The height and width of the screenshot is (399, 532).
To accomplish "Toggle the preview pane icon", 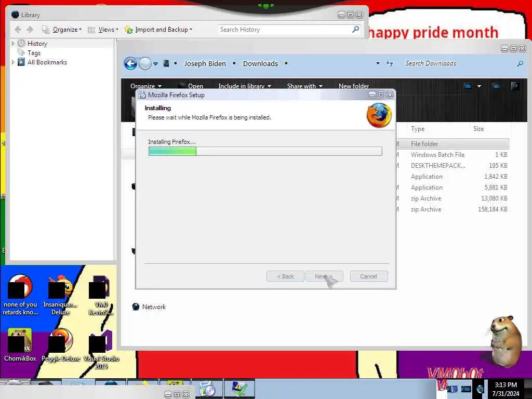I will [496, 86].
